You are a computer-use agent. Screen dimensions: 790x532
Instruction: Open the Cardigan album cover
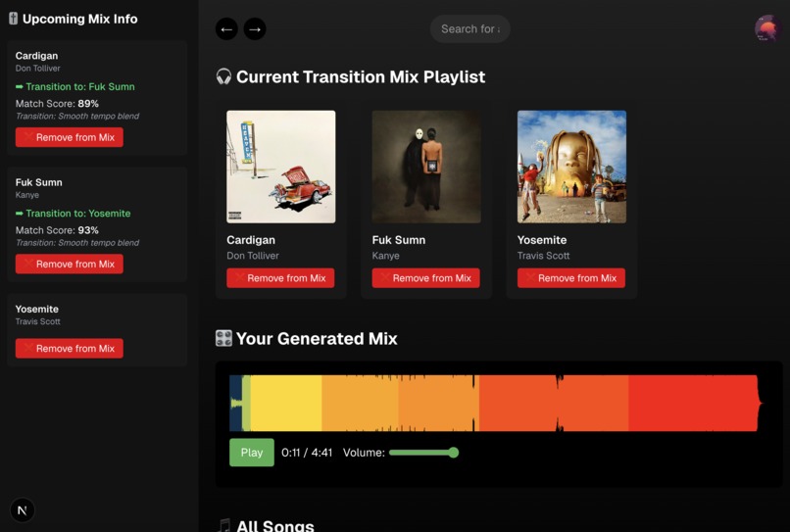pos(280,167)
